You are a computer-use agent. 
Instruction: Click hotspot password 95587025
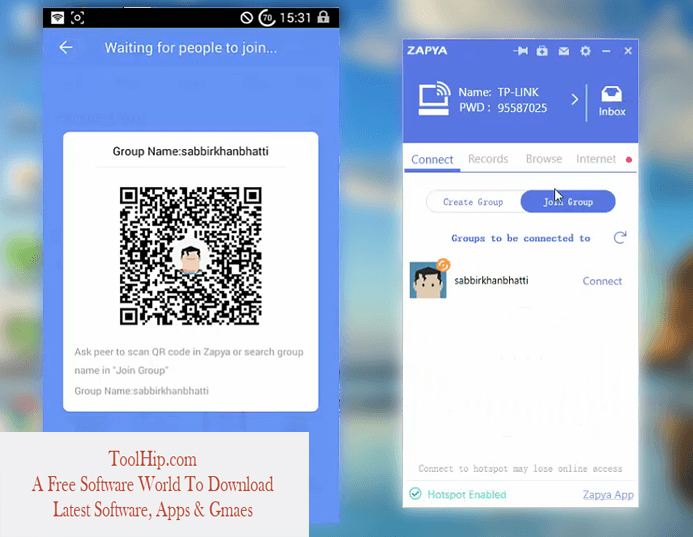click(x=522, y=108)
